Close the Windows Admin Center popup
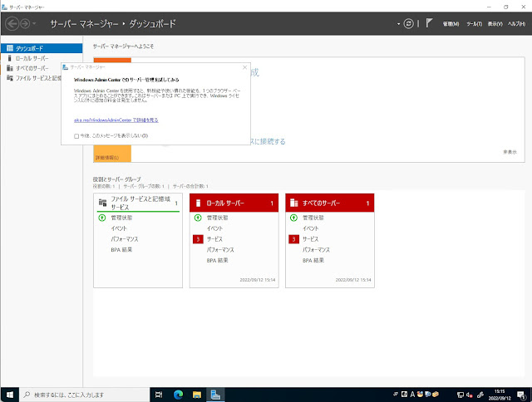The image size is (532, 402). coord(244,67)
